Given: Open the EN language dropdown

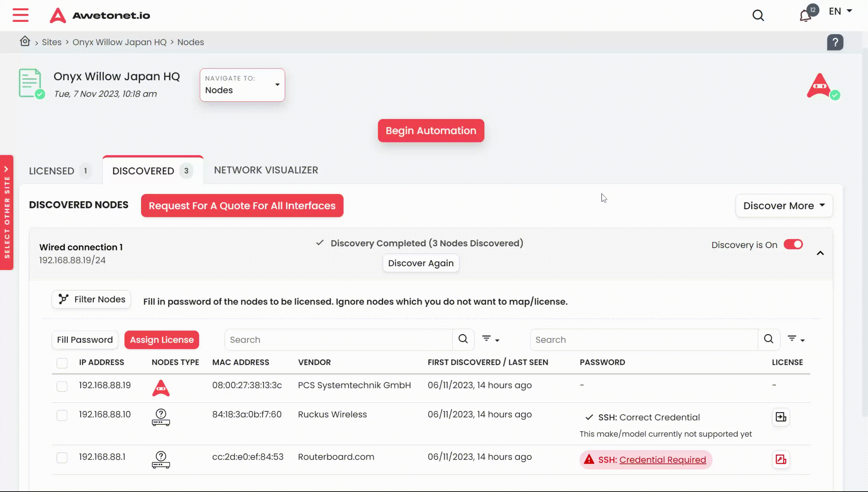Looking at the screenshot, I should (840, 12).
